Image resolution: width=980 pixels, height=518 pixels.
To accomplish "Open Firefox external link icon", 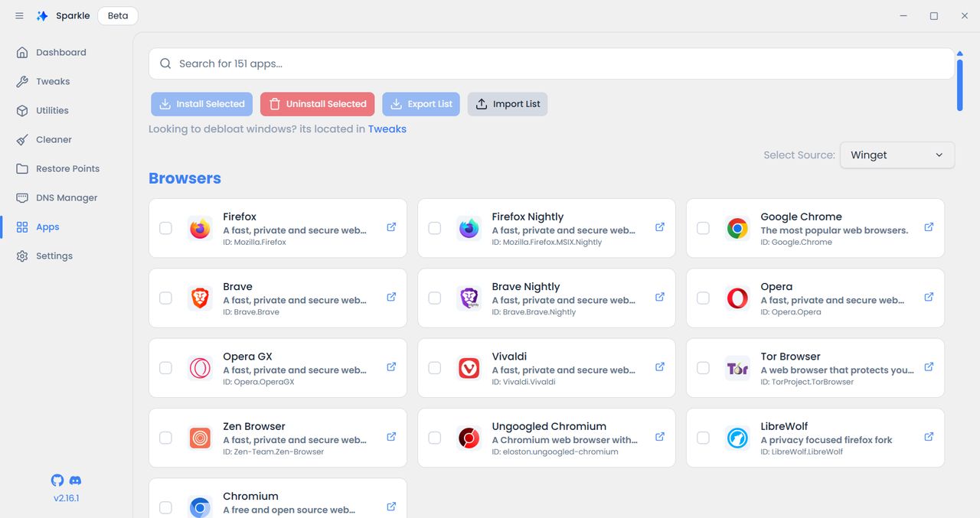I will pos(391,227).
